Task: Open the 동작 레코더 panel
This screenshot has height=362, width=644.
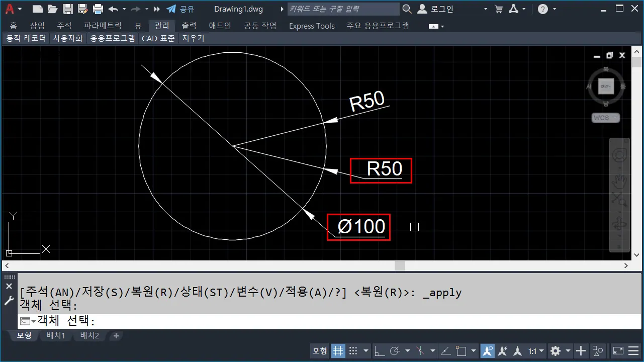Action: 26,38
